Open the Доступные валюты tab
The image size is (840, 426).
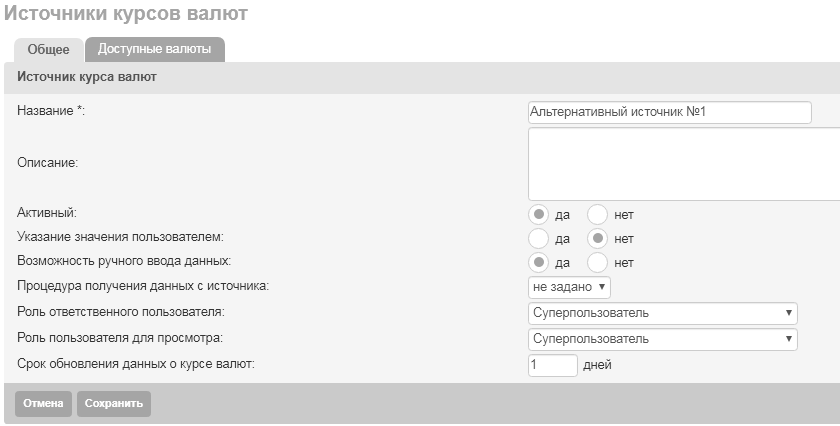(x=155, y=49)
